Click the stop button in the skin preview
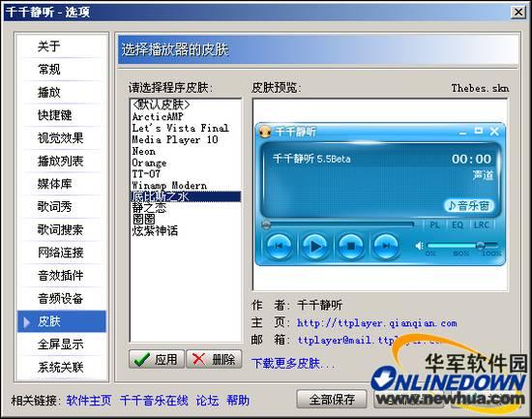 tap(351, 246)
